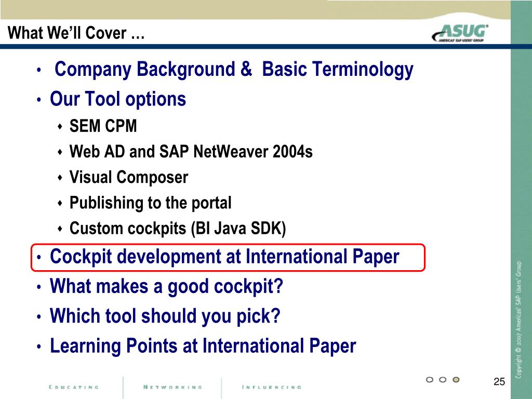Click "Networking" in the footer
The width and height of the screenshot is (532, 399).
point(172,387)
